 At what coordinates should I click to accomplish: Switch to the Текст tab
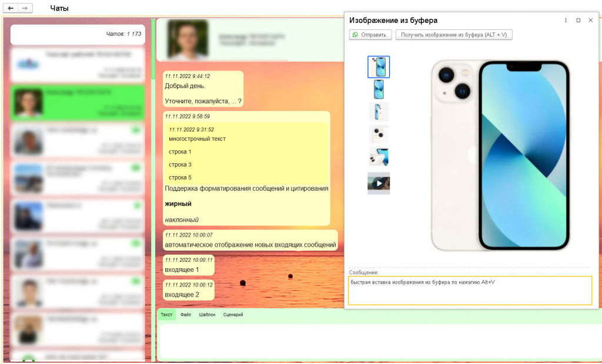(x=166, y=315)
